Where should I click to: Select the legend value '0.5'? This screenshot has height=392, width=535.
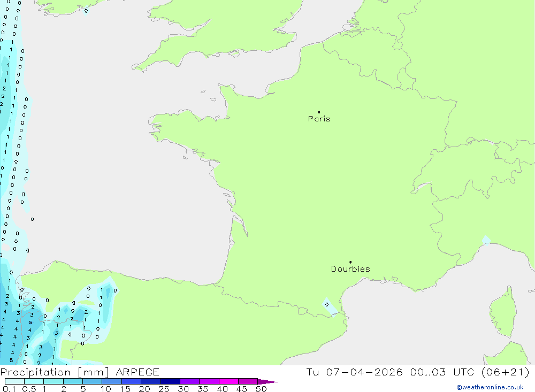(x=29, y=389)
